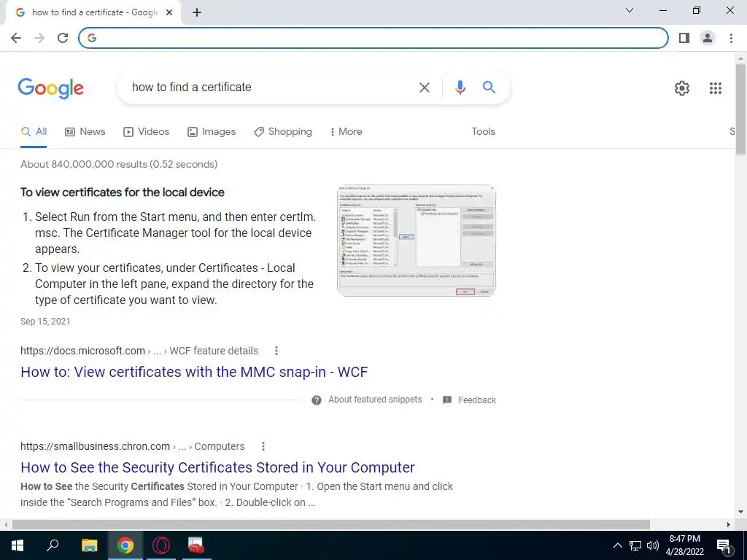Open the red toolbox taskbar app
747x560 pixels.
tap(196, 545)
